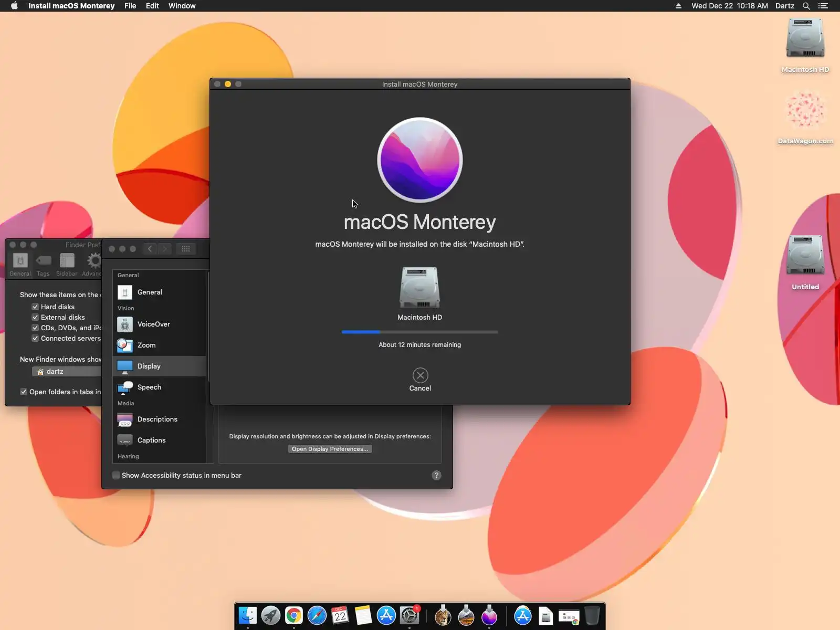Select Captions in the Accessibility sidebar
Viewport: 840px width, 630px height.
[160, 440]
